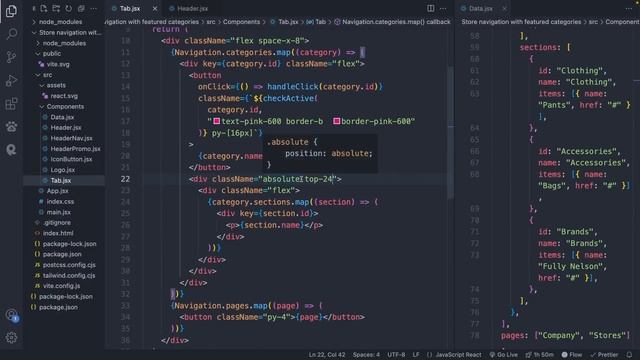The width and height of the screenshot is (640, 360).
Task: Open the Extensions view
Action: 11,104
